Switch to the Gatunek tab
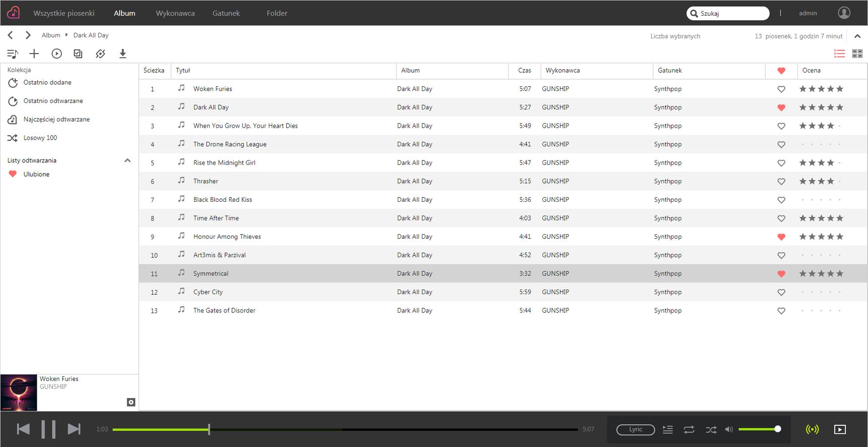Viewport: 868px width, 447px height. pos(226,13)
